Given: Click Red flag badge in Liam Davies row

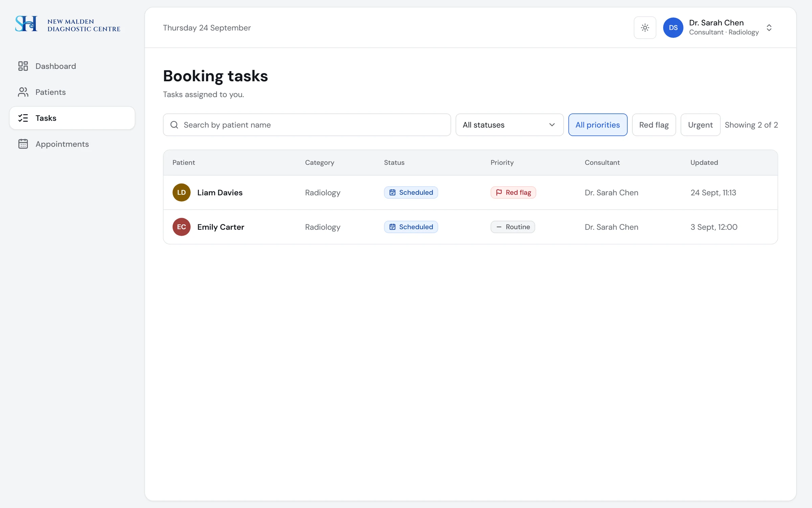Looking at the screenshot, I should [x=513, y=192].
